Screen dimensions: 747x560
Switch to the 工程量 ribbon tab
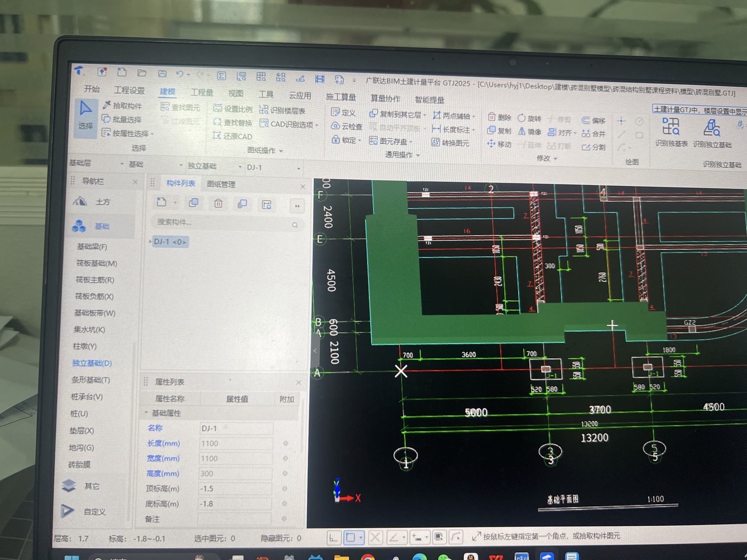[x=202, y=92]
